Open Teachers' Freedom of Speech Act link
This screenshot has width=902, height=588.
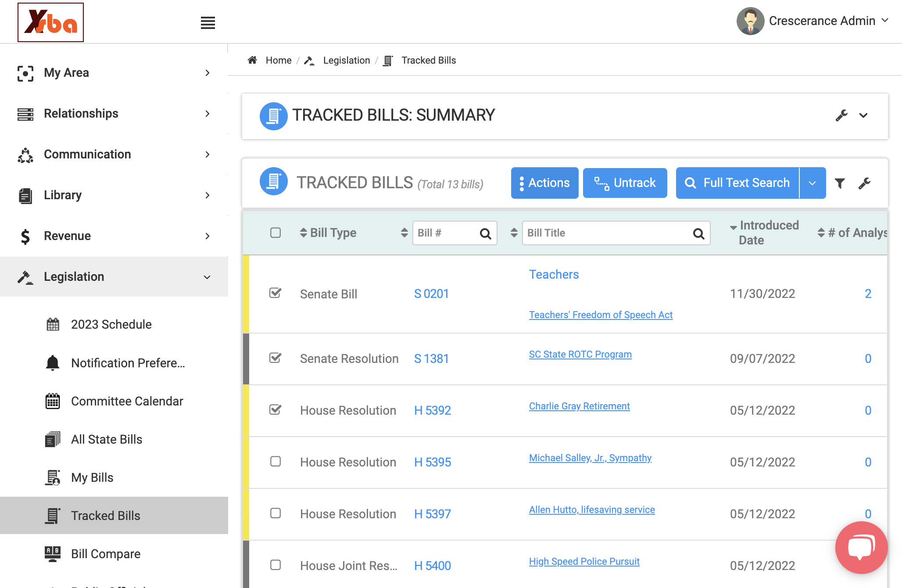click(601, 315)
